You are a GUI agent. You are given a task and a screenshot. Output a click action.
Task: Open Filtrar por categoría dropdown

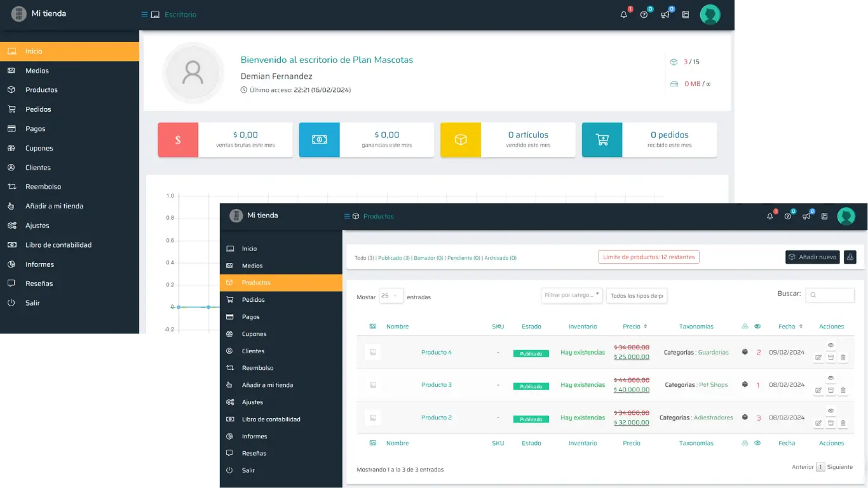pos(572,295)
